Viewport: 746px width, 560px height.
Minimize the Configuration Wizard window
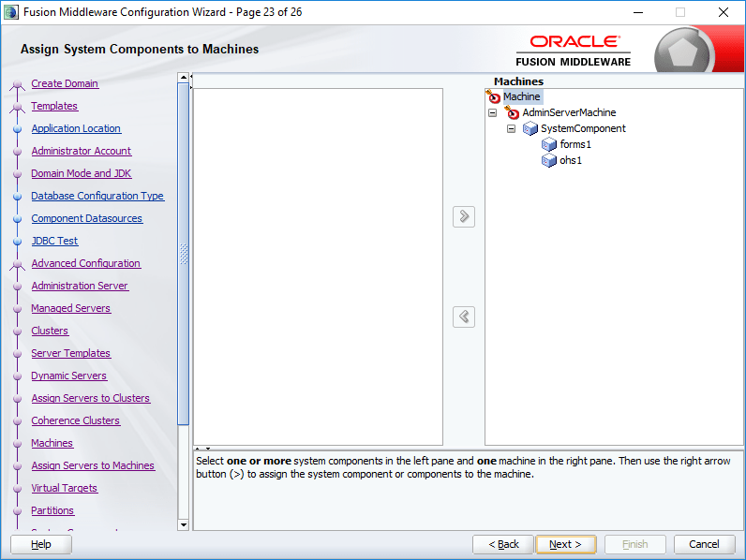point(638,12)
